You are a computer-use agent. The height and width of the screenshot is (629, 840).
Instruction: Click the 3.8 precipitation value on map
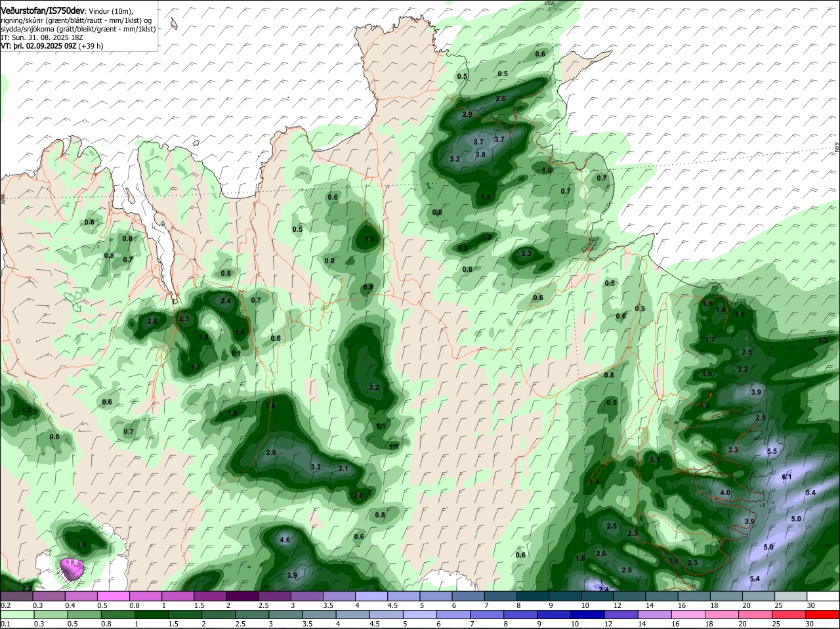click(480, 154)
